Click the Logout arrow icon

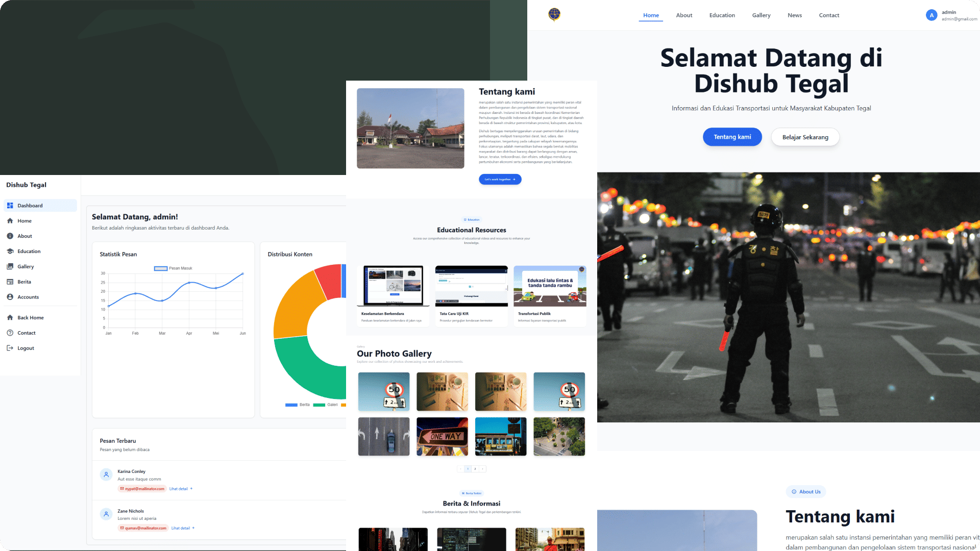[x=10, y=348]
